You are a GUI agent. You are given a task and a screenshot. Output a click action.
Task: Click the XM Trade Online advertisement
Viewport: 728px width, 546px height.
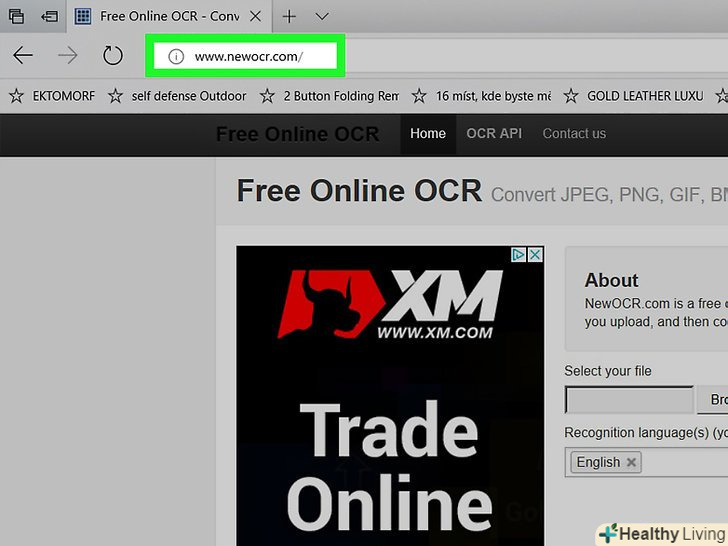[x=390, y=396]
